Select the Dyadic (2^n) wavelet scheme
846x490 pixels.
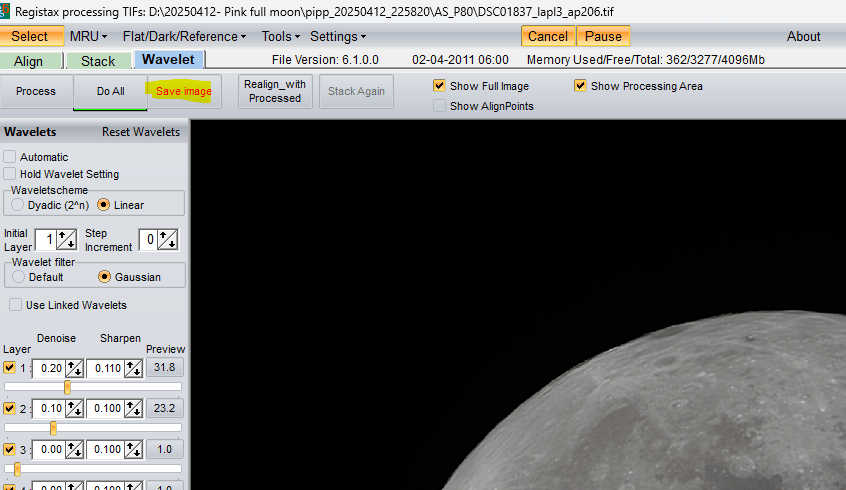click(18, 205)
